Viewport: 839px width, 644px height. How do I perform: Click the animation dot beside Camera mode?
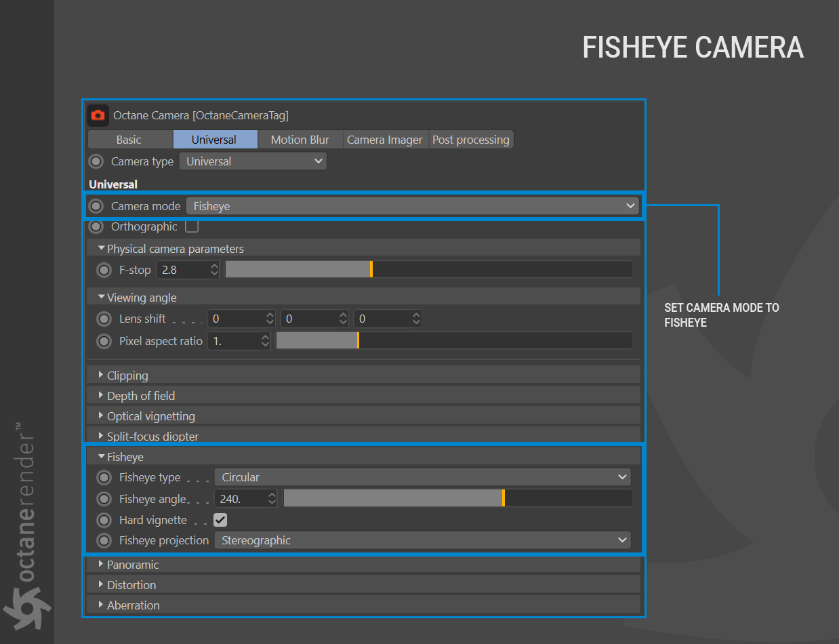coord(96,206)
